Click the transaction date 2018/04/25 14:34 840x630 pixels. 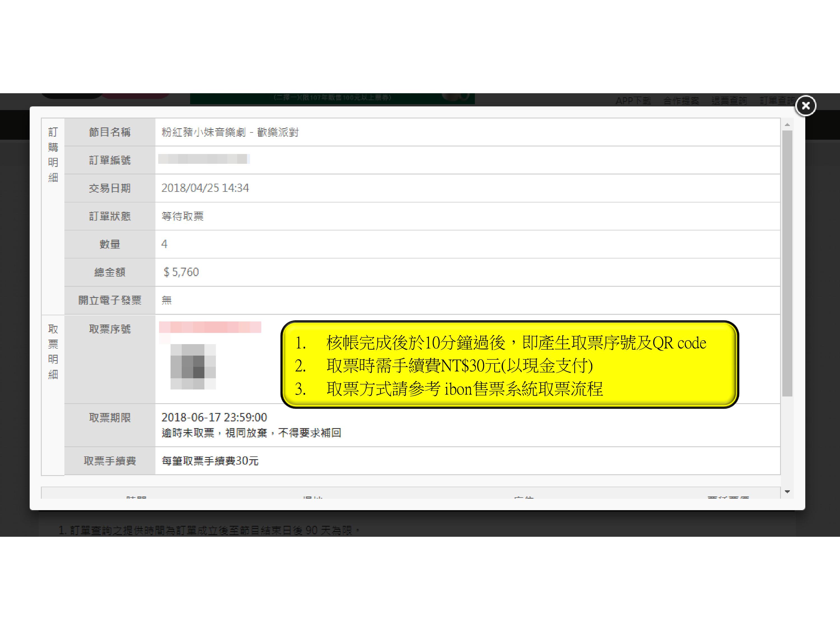point(205,188)
